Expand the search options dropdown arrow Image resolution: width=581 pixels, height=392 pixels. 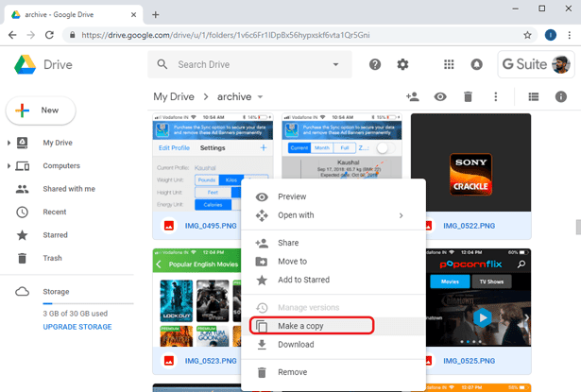[335, 64]
